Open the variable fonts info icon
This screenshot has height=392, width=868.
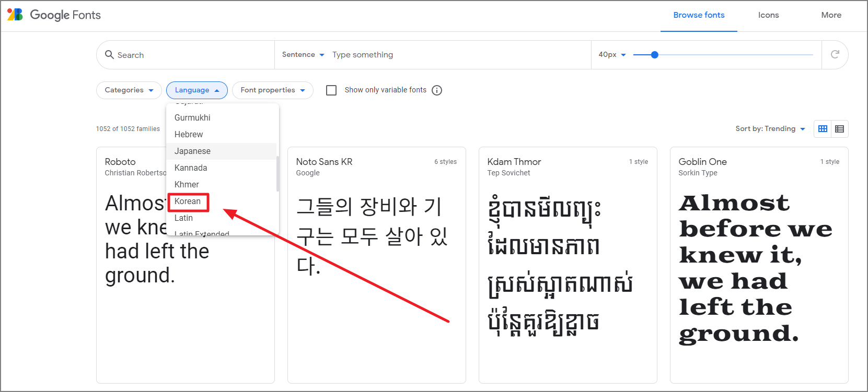tap(437, 90)
